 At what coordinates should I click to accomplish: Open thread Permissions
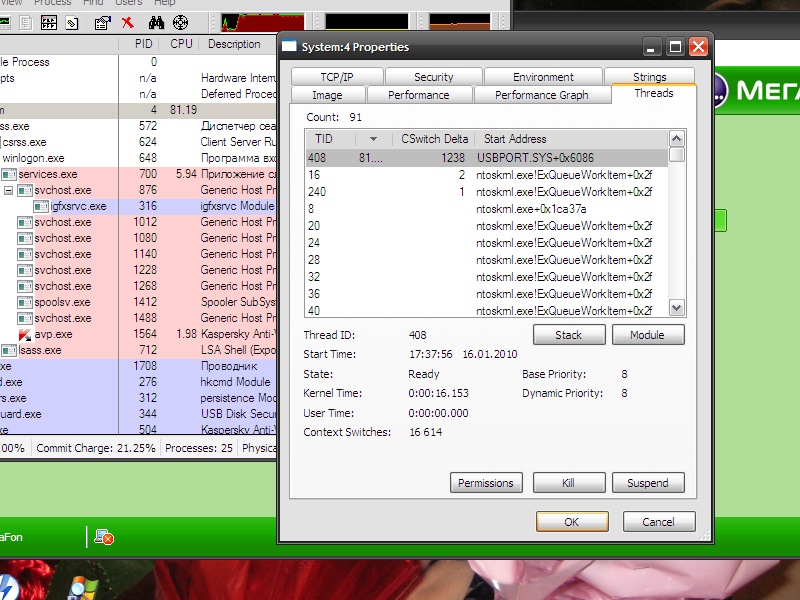click(x=486, y=483)
